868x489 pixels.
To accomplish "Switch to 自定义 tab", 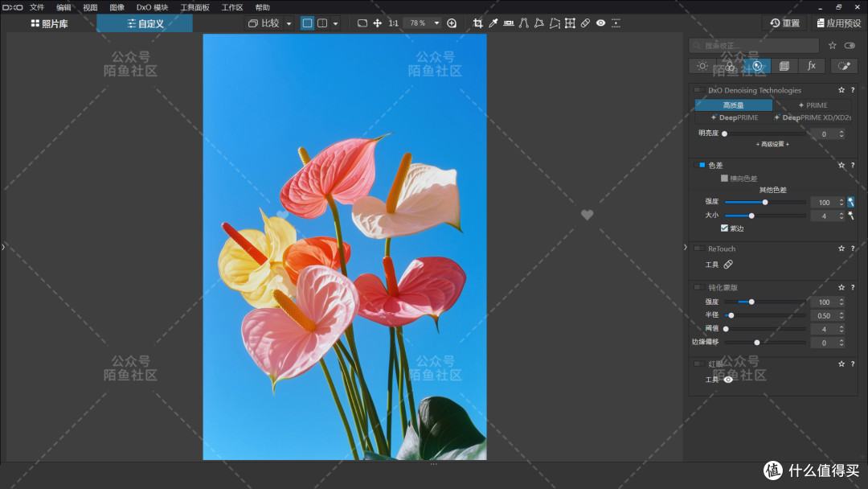I will (x=145, y=24).
